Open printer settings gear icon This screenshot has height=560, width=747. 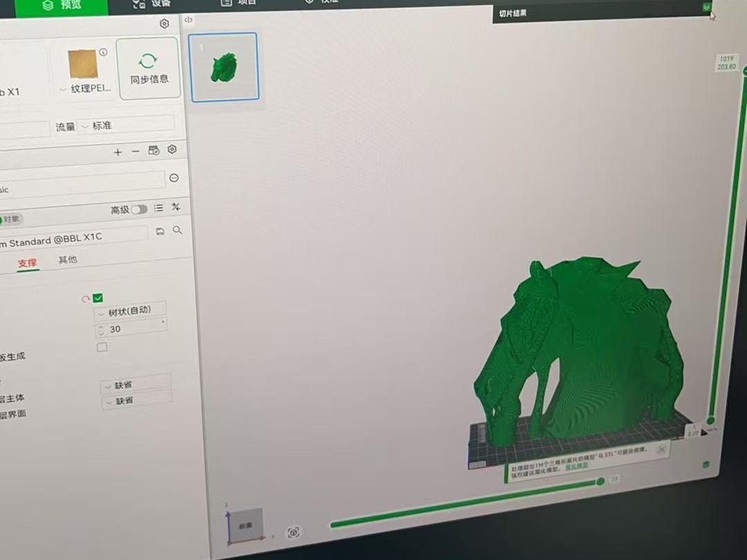(164, 24)
